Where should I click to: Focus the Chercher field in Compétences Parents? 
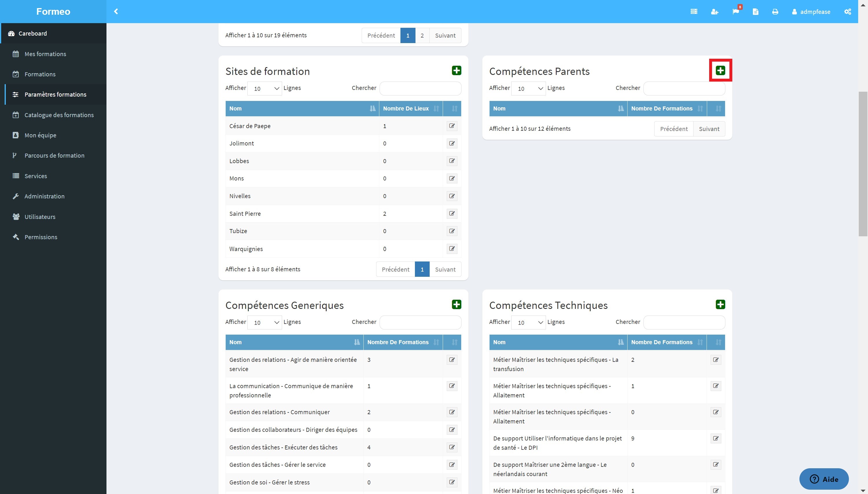point(684,89)
